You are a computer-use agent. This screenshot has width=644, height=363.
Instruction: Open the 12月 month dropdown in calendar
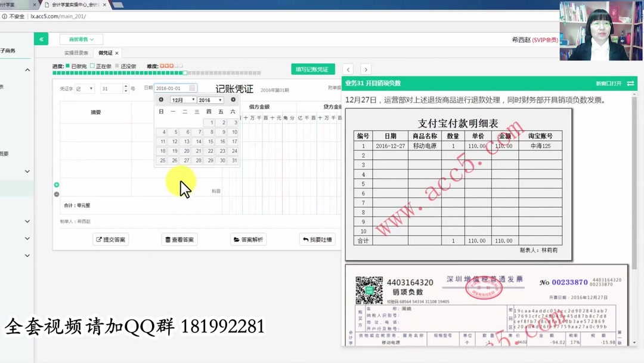(x=183, y=100)
